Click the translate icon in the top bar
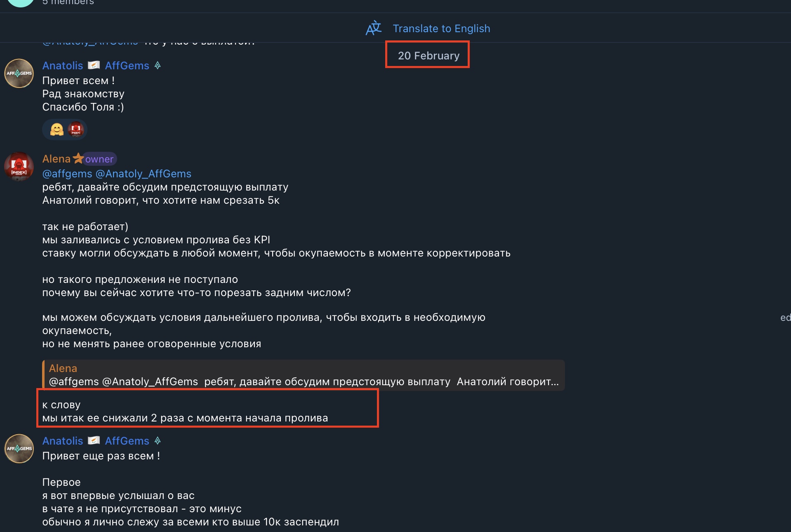Image resolution: width=791 pixels, height=532 pixels. click(374, 28)
